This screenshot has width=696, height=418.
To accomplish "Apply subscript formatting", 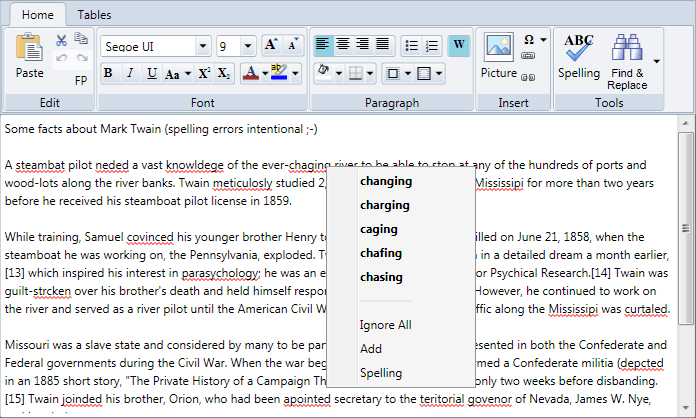I will pos(223,73).
